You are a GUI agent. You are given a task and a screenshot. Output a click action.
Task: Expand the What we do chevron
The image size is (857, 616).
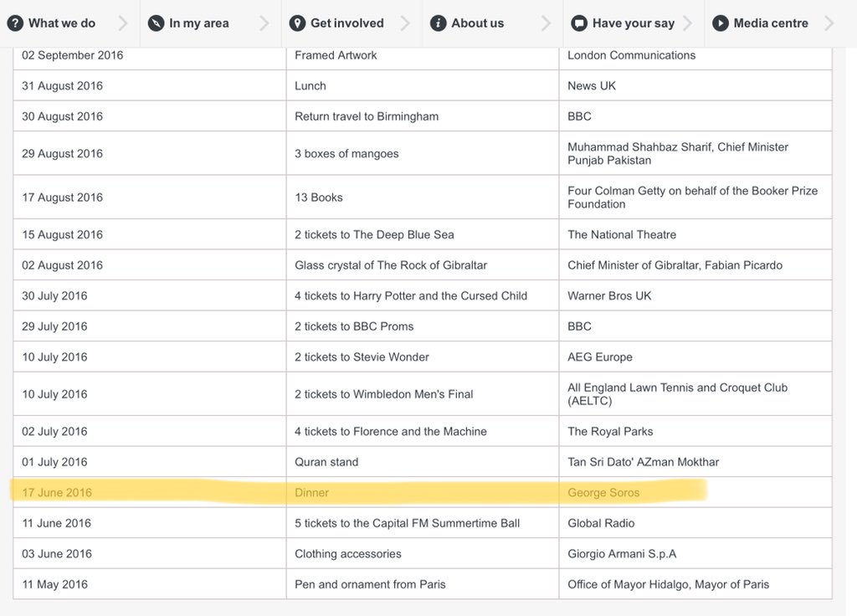point(123,23)
